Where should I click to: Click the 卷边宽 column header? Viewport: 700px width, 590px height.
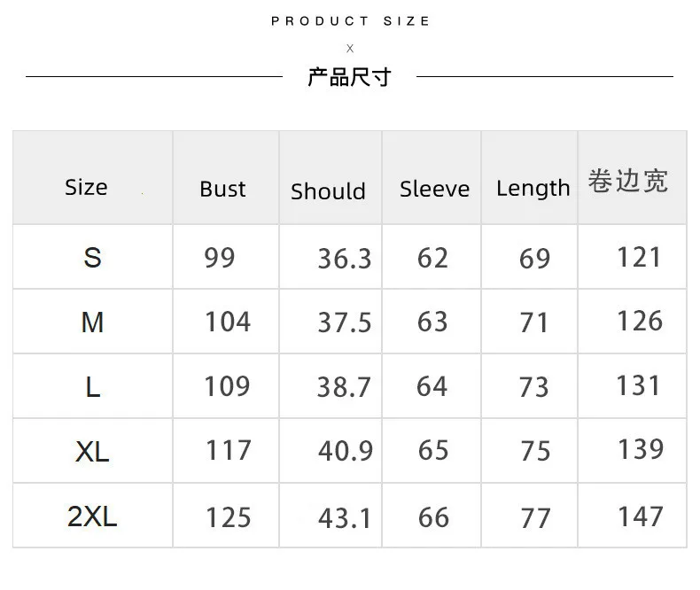628,181
